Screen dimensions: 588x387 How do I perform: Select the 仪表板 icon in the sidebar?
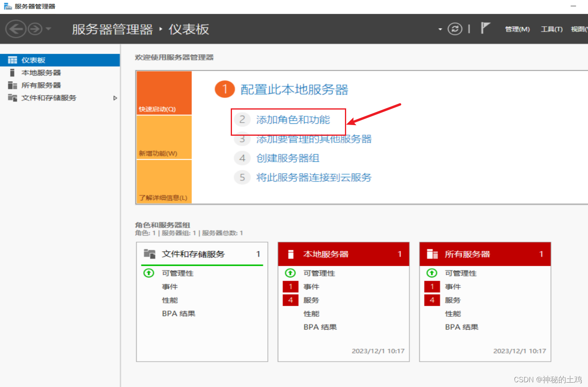tap(12, 60)
